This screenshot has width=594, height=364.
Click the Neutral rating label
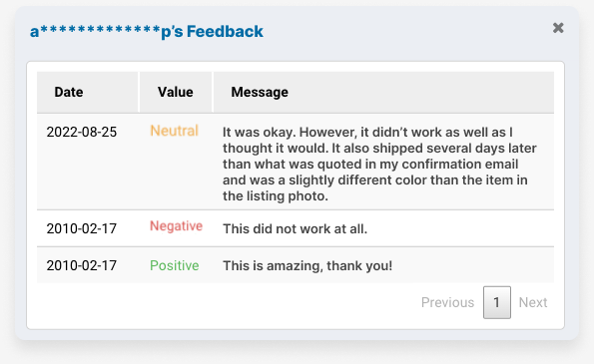tap(175, 131)
